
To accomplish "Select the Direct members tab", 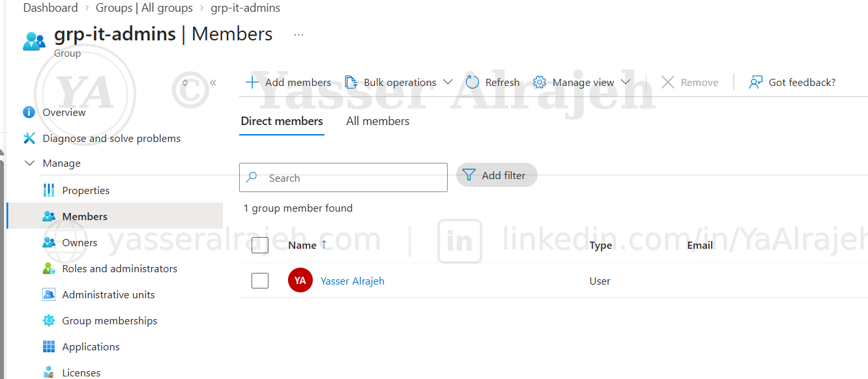I will tap(282, 121).
